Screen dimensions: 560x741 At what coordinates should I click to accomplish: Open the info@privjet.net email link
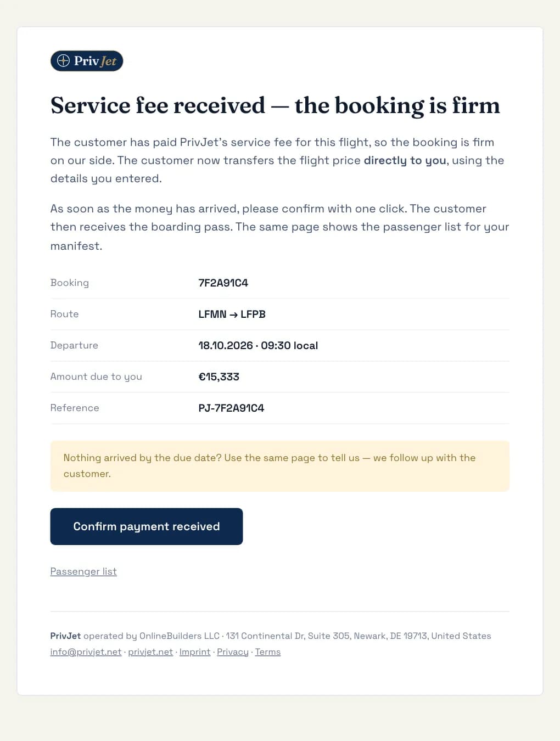tap(86, 652)
